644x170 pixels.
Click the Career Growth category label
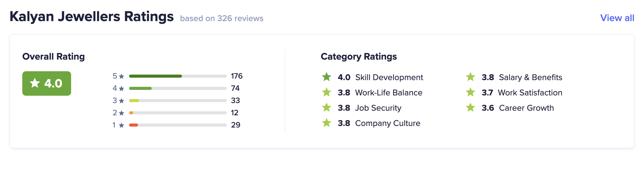click(x=526, y=108)
